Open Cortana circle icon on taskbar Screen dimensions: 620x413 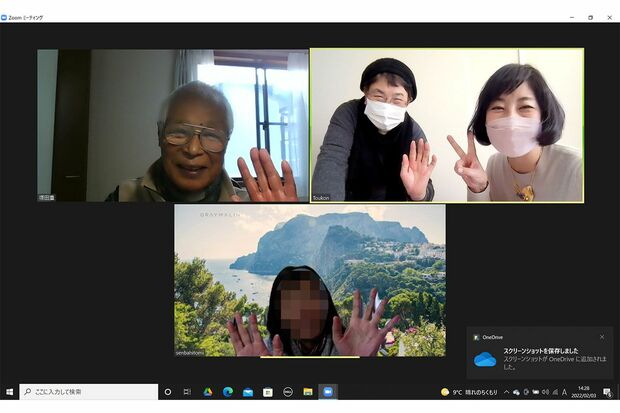pyautogui.click(x=168, y=392)
